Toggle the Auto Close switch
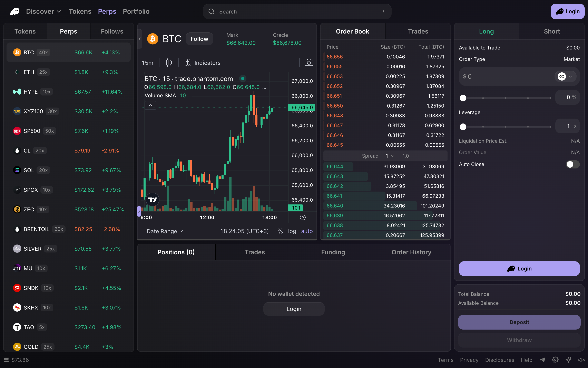The image size is (588, 368). pyautogui.click(x=573, y=164)
